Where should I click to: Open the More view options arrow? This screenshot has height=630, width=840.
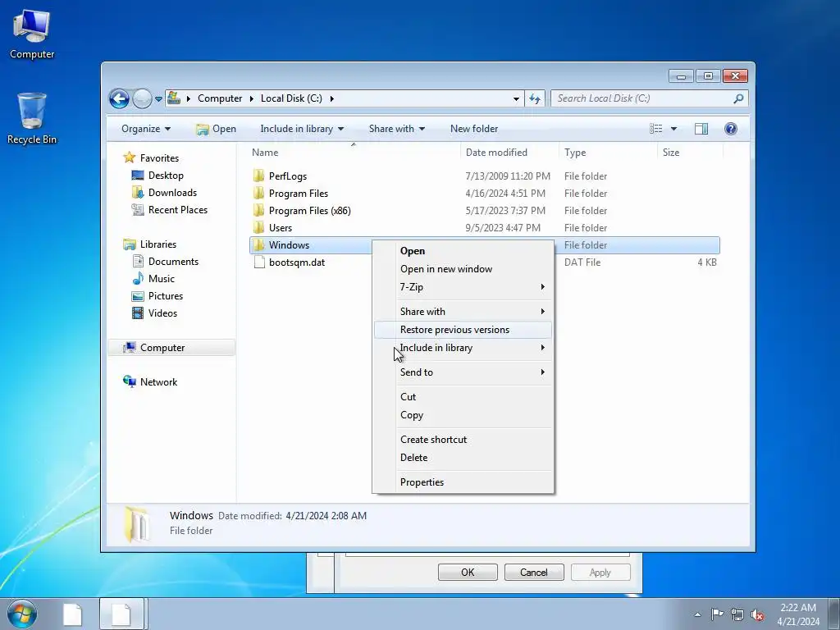[674, 129]
